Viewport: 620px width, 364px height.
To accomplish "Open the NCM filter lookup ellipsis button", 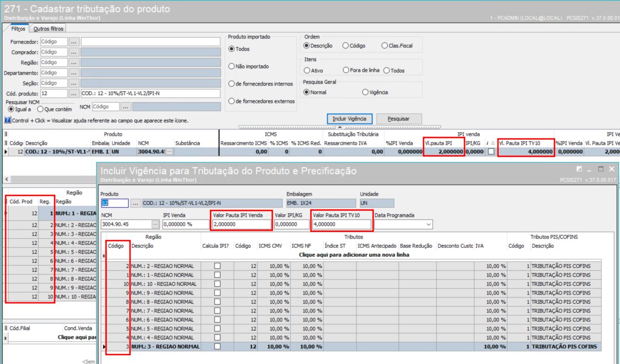I will pyautogui.click(x=126, y=107).
